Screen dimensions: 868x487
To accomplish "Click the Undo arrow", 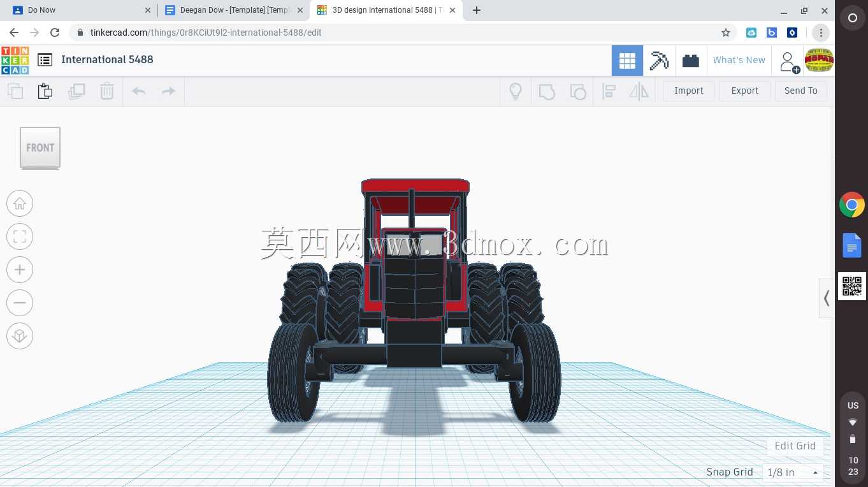I will tap(139, 91).
